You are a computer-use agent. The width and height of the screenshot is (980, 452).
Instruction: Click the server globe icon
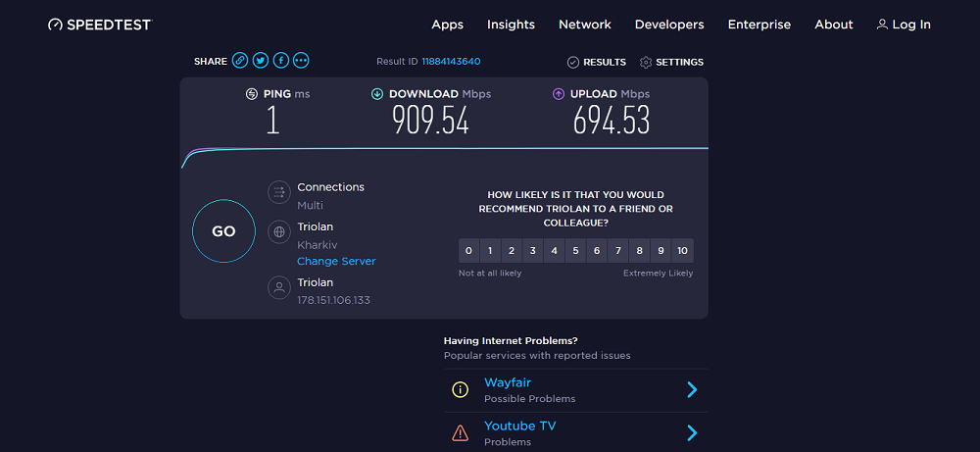(x=279, y=232)
